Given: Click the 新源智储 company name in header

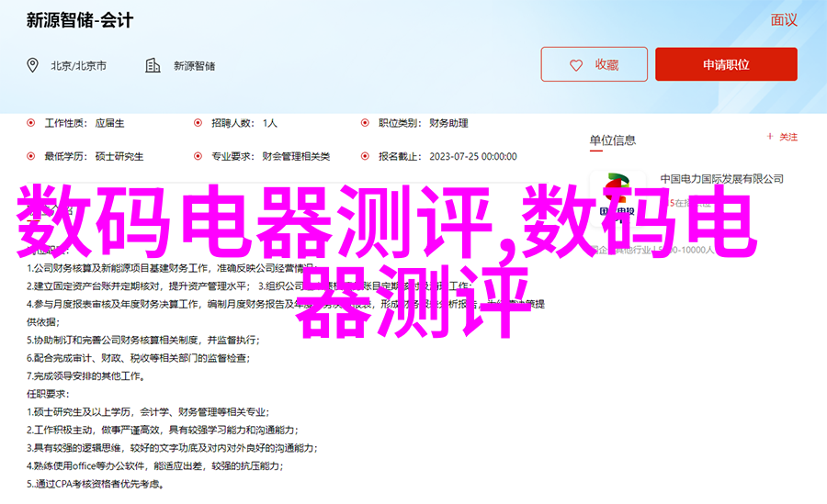Looking at the screenshot, I should click(x=195, y=66).
